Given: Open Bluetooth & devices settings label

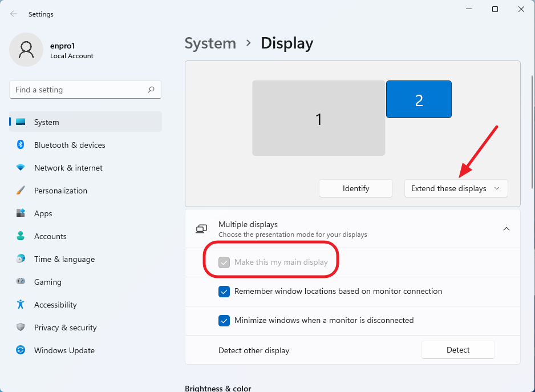Looking at the screenshot, I should pyautogui.click(x=70, y=145).
